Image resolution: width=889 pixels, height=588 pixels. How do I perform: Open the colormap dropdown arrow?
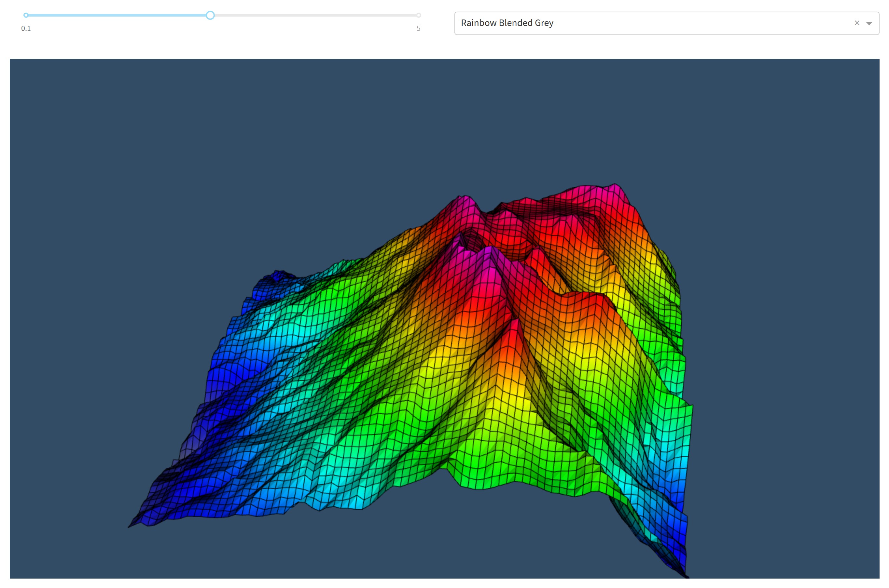pyautogui.click(x=869, y=23)
